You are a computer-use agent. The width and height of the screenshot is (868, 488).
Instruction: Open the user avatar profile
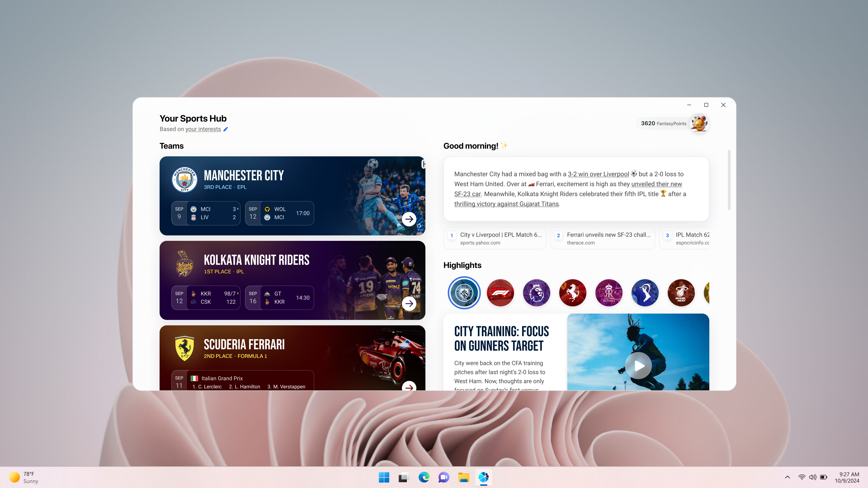pyautogui.click(x=699, y=124)
